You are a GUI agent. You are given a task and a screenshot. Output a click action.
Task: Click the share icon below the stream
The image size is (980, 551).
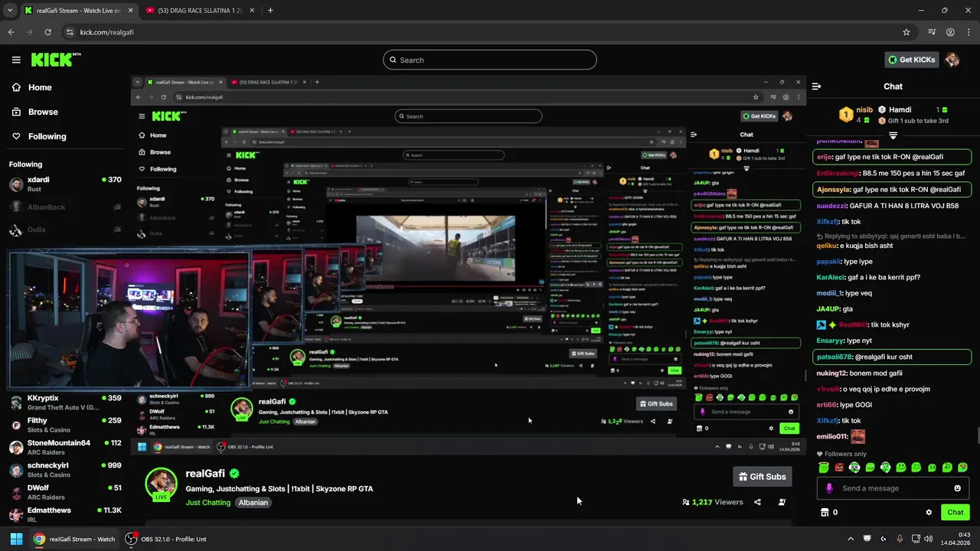tap(757, 502)
